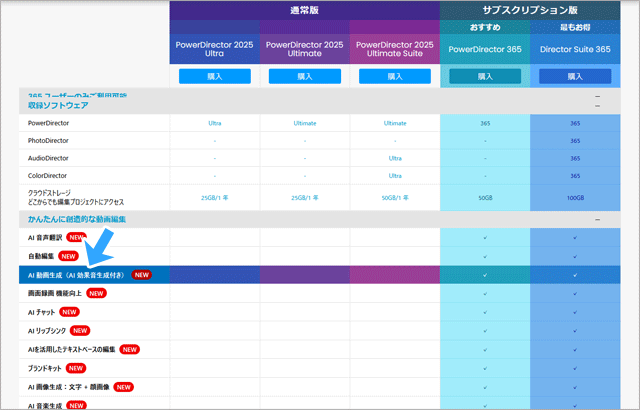This screenshot has width=640, height=410.
Task: Click 購入 button under PowerDirector 365
Action: pos(485,76)
